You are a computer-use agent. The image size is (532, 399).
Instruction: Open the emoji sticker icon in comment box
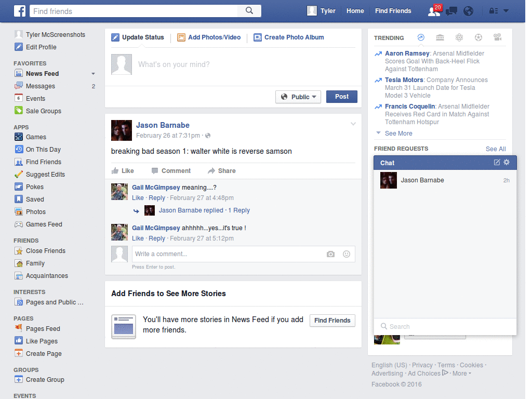[x=347, y=254]
